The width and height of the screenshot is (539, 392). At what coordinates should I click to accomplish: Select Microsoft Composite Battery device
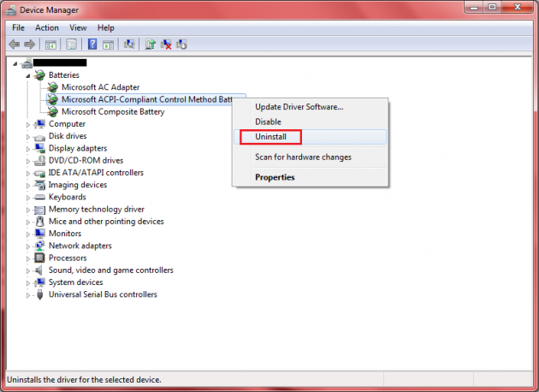tap(112, 111)
